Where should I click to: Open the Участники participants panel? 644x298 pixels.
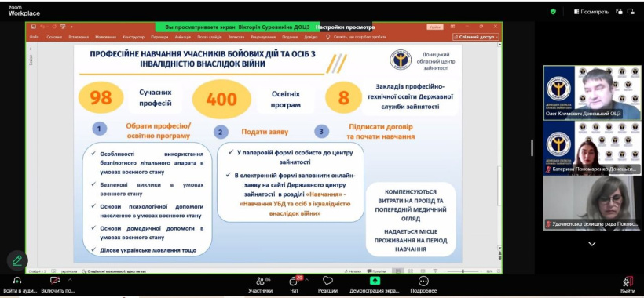[x=260, y=285]
